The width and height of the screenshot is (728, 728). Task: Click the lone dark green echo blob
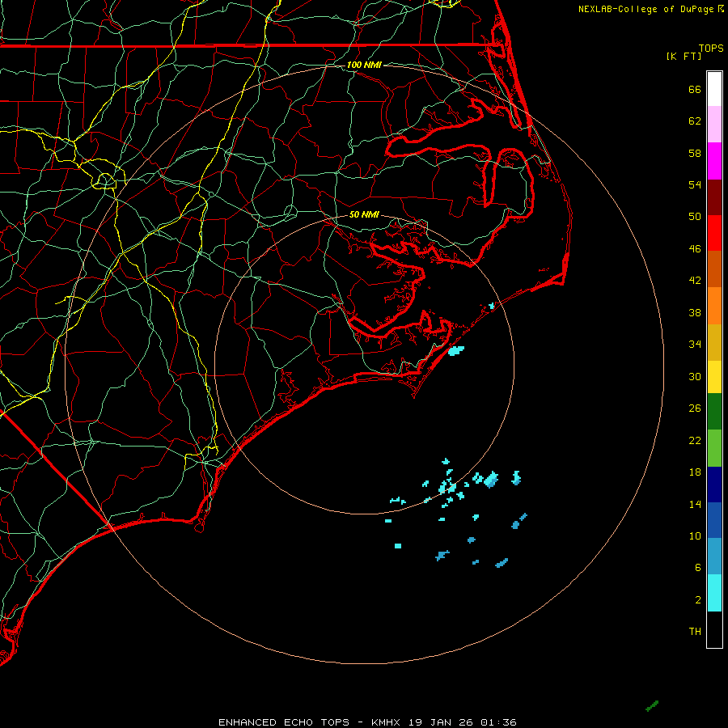[652, 705]
